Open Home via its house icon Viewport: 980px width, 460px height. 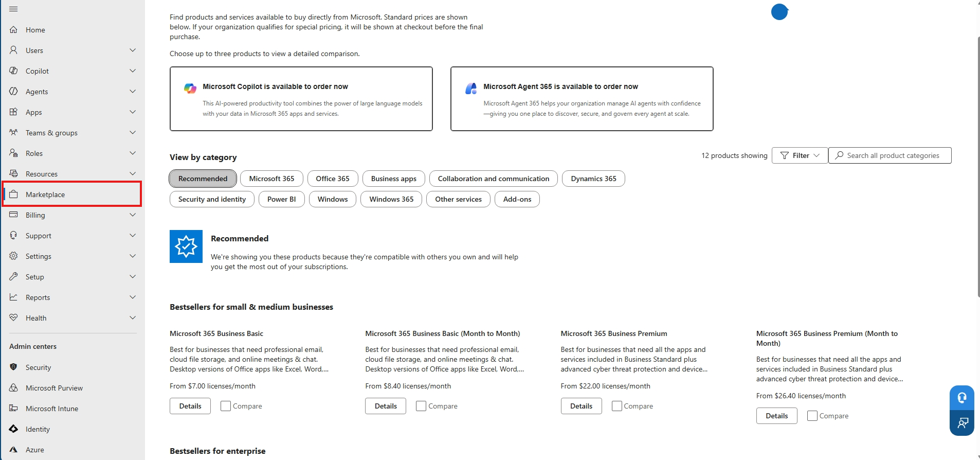[14, 30]
